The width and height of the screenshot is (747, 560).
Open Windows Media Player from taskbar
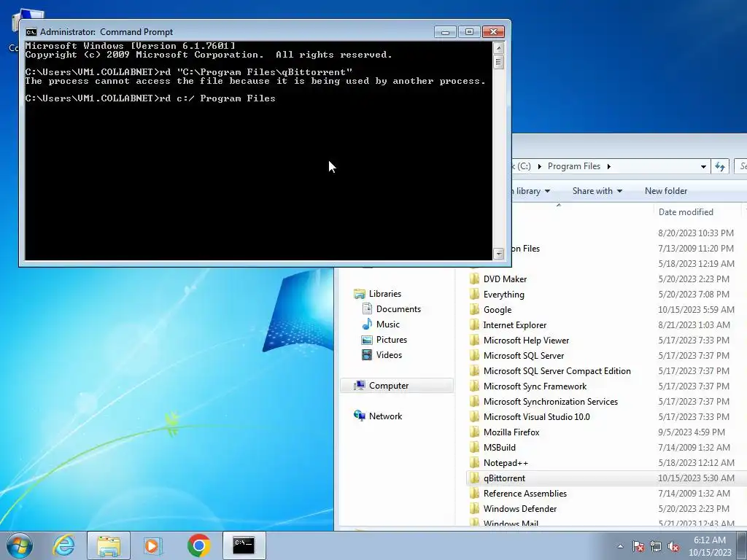153,545
